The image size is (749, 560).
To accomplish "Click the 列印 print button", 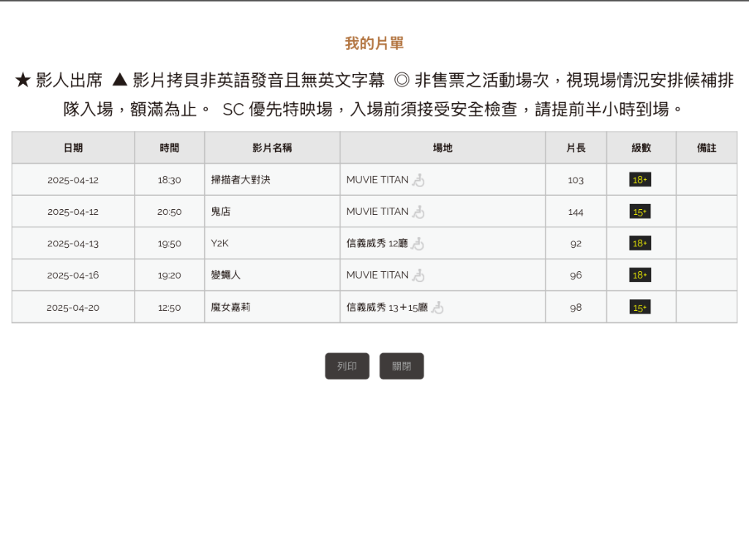I will [x=347, y=366].
